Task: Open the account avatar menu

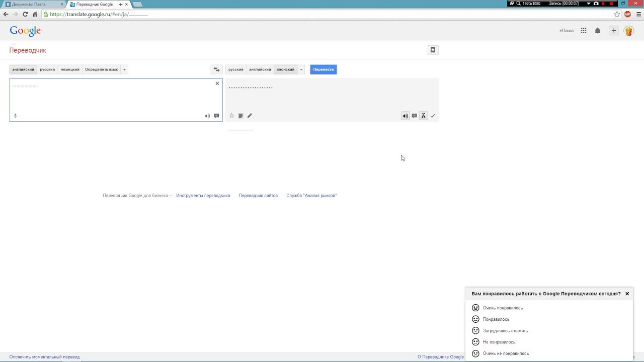Action: pos(628,31)
